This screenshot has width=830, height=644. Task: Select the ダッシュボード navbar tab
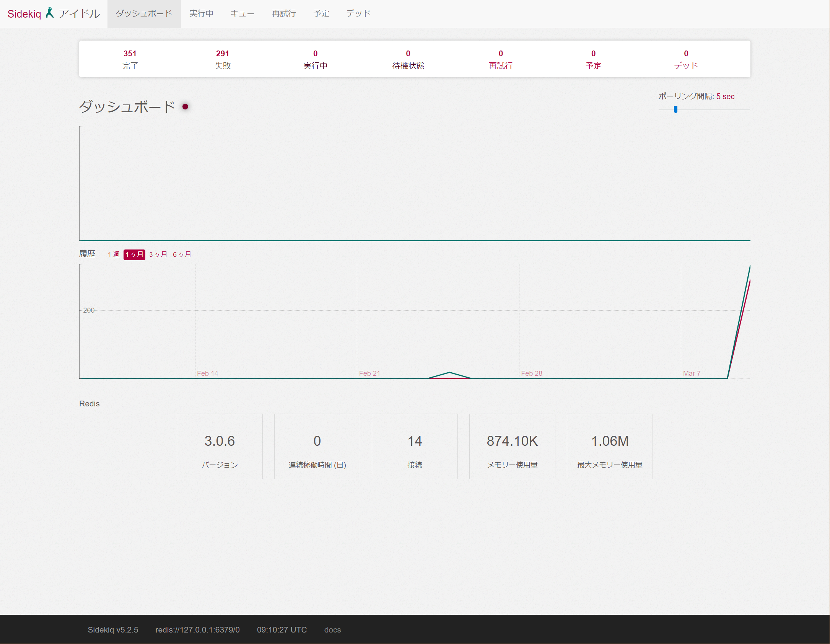click(144, 14)
